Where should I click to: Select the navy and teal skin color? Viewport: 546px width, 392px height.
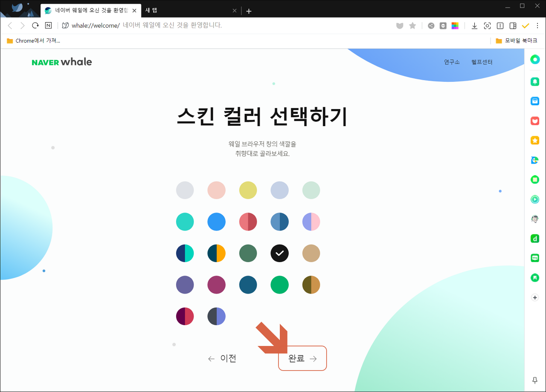[185, 253]
